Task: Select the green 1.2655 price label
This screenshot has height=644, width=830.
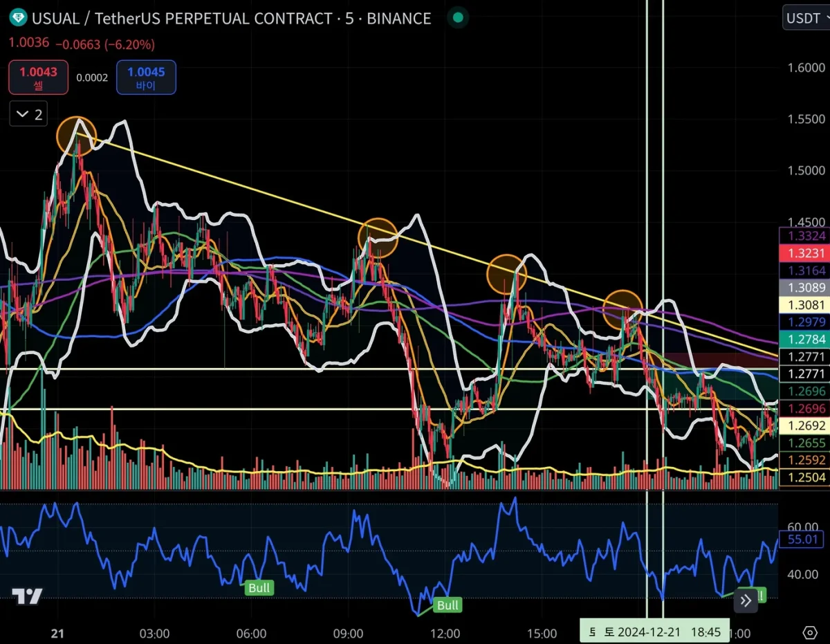Action: click(x=804, y=443)
